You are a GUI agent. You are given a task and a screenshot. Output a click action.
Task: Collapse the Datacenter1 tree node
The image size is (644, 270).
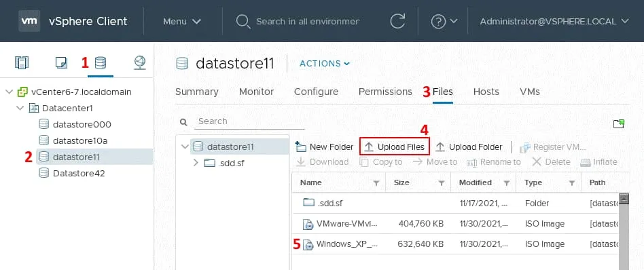click(x=20, y=109)
